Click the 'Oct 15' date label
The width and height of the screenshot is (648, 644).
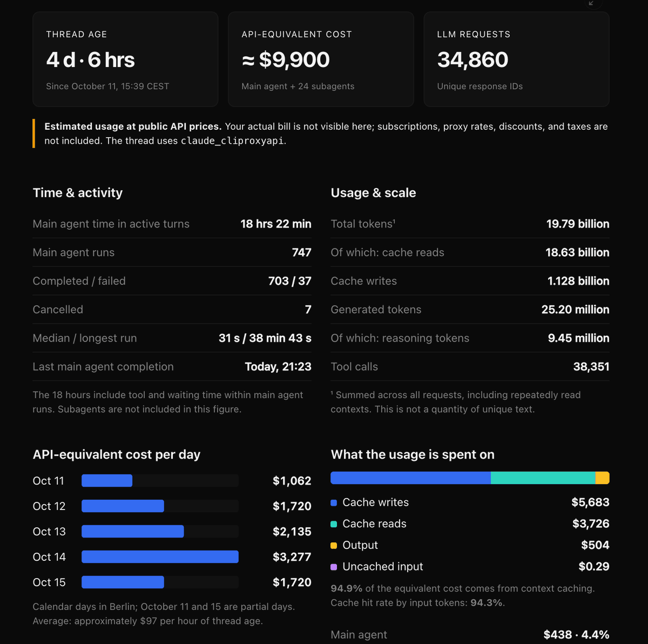pos(49,582)
